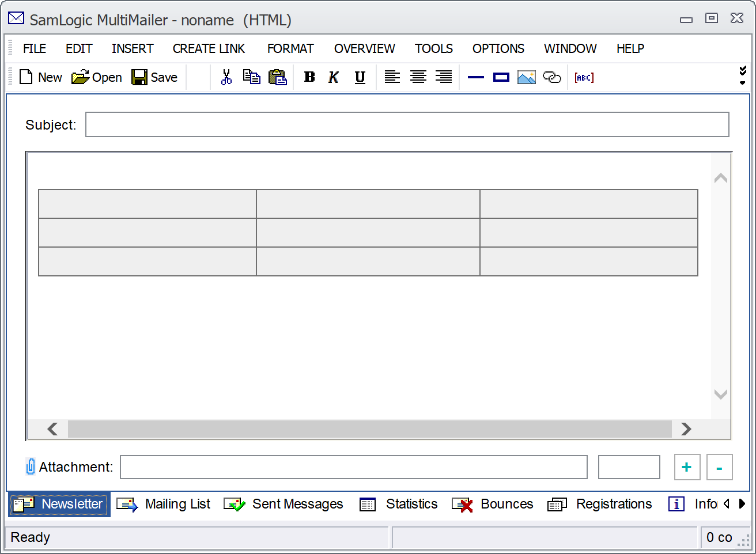Viewport: 756px width, 554px height.
Task: Add an attachment with the plus button
Action: tap(687, 467)
